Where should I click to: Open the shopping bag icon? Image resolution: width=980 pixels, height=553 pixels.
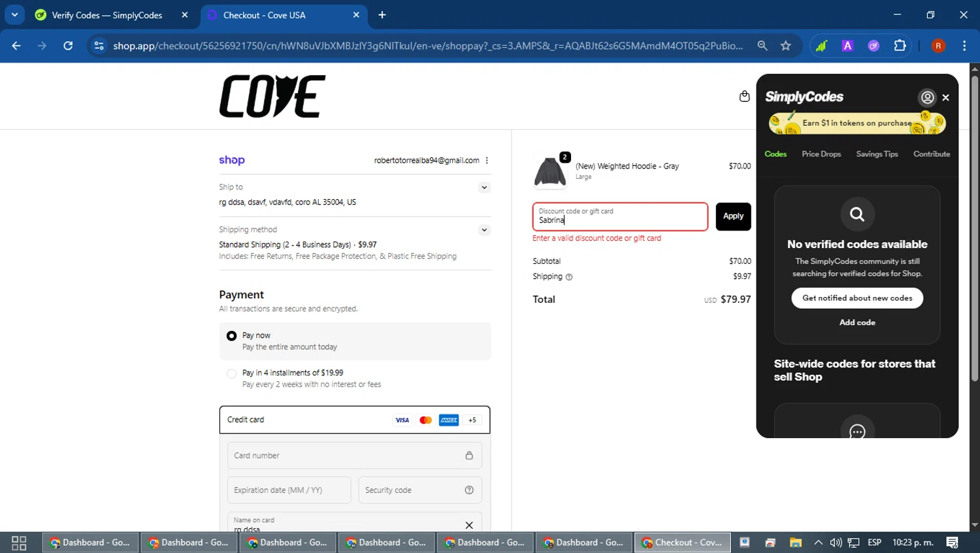pos(744,97)
